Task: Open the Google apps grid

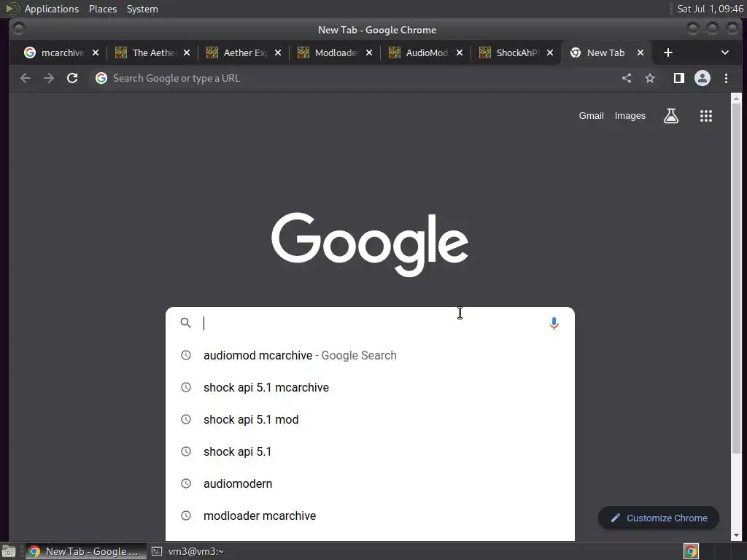Action: [x=706, y=116]
